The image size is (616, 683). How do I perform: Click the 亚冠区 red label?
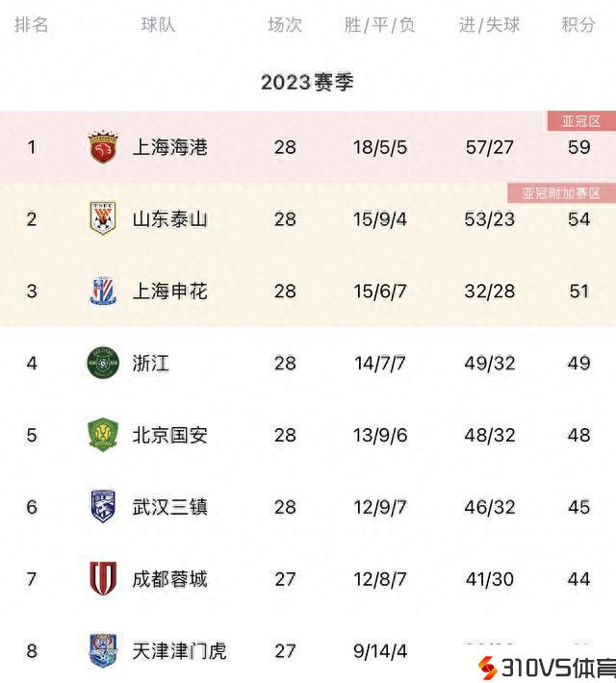point(581,121)
